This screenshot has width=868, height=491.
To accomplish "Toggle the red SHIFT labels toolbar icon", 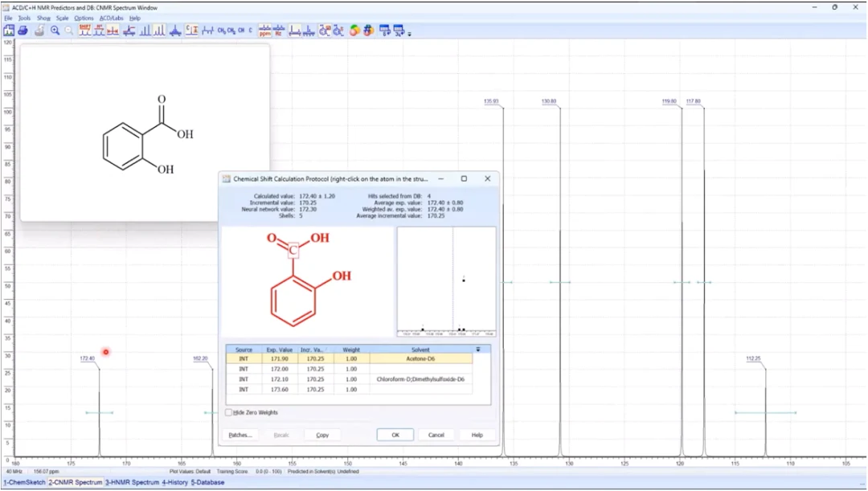I will [x=84, y=31].
